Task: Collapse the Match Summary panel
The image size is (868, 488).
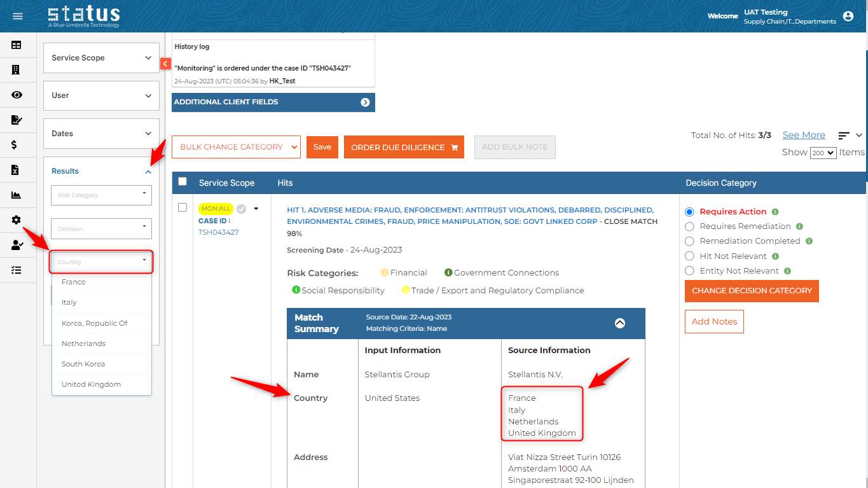Action: click(x=619, y=323)
